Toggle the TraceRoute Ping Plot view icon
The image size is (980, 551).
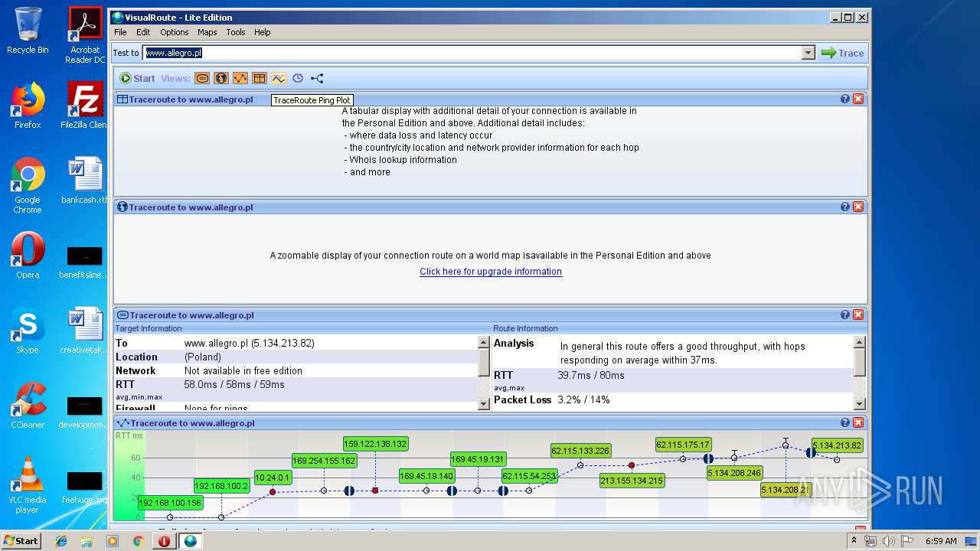[279, 78]
